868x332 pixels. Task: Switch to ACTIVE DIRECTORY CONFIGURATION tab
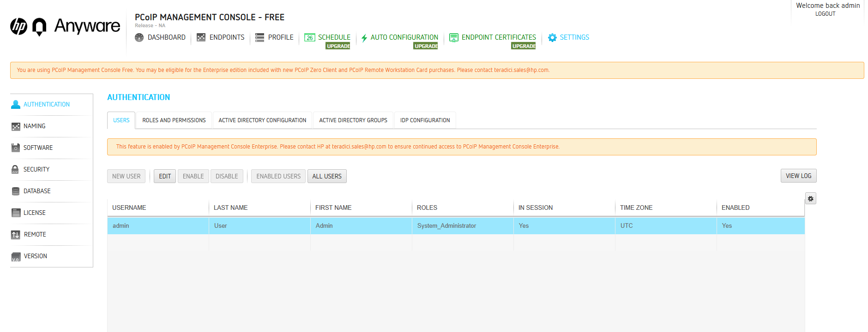click(262, 120)
